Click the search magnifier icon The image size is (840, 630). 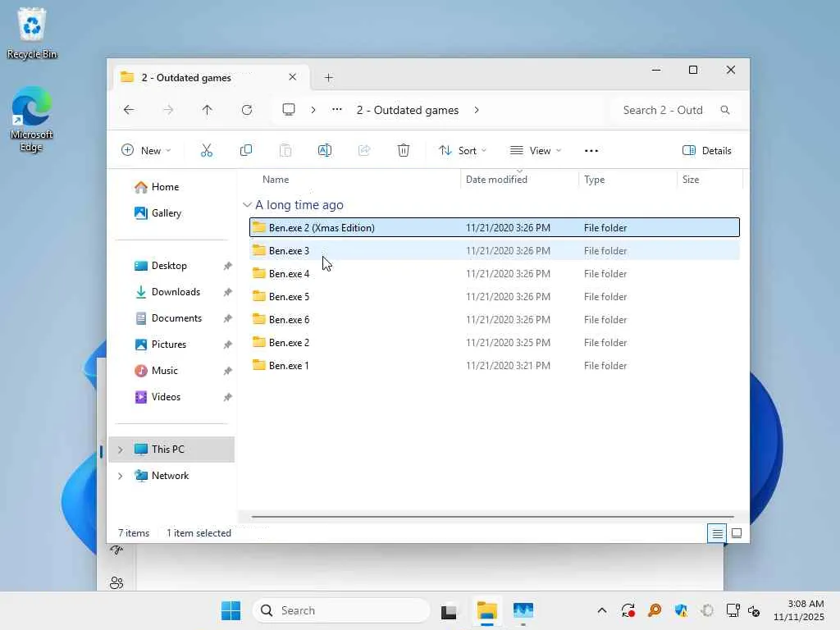click(725, 110)
